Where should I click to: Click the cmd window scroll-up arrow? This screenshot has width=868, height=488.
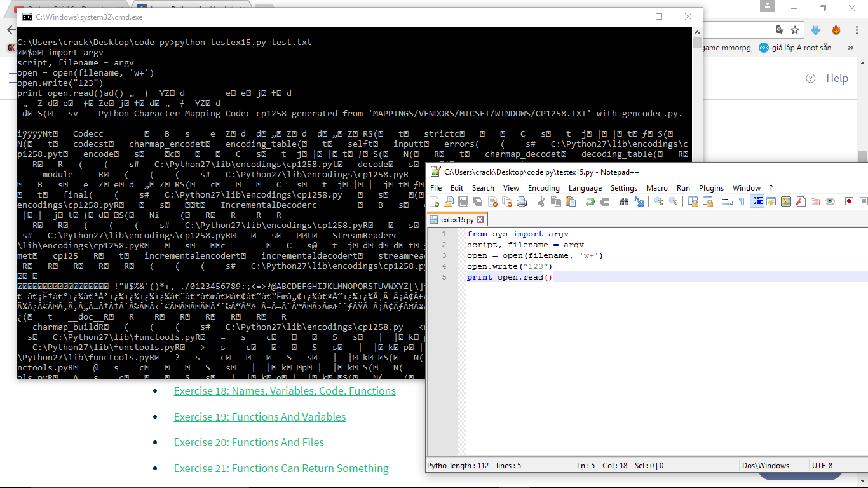click(x=697, y=32)
